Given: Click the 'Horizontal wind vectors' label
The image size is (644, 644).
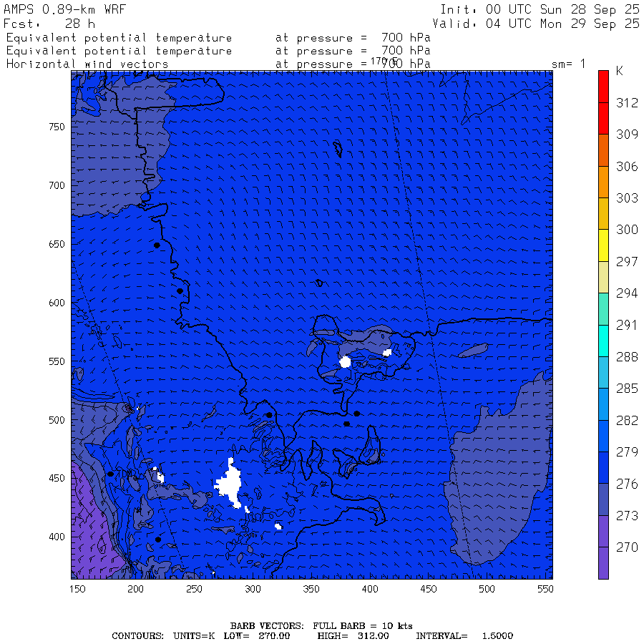Looking at the screenshot, I should click(x=87, y=64).
